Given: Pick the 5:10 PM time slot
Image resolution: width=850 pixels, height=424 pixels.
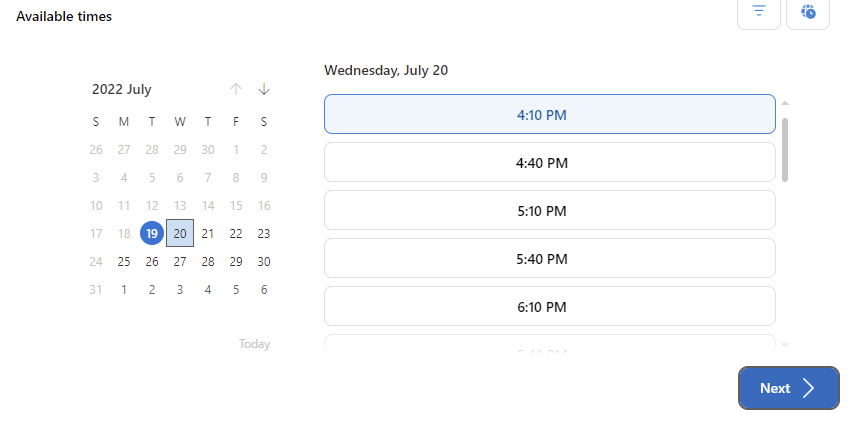Looking at the screenshot, I should tap(549, 210).
